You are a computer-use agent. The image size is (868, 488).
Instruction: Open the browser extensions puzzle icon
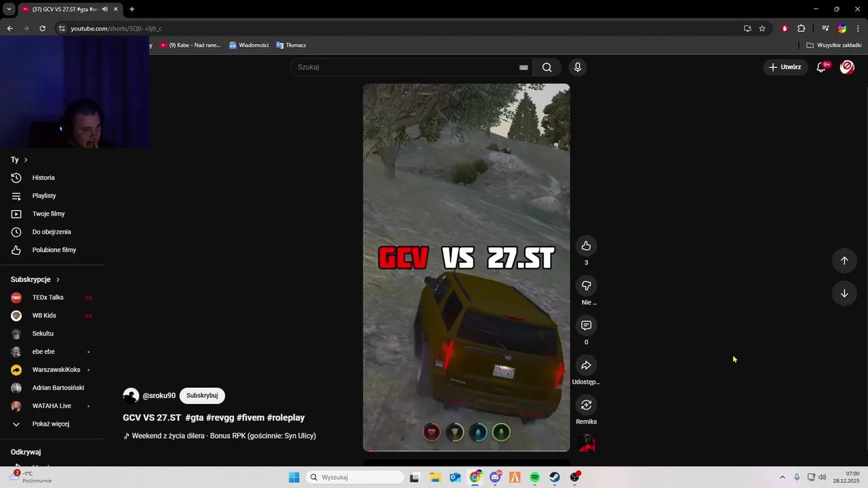point(802,28)
